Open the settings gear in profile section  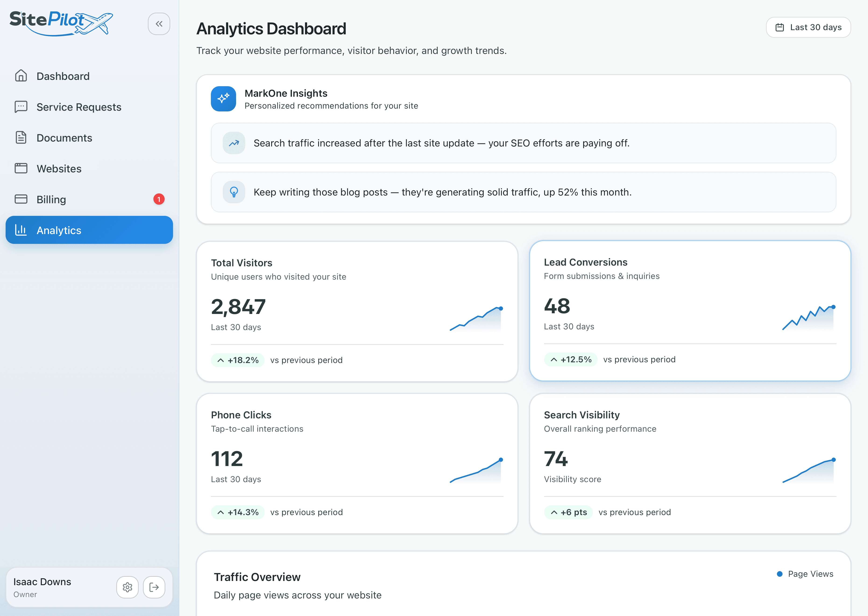tap(128, 587)
